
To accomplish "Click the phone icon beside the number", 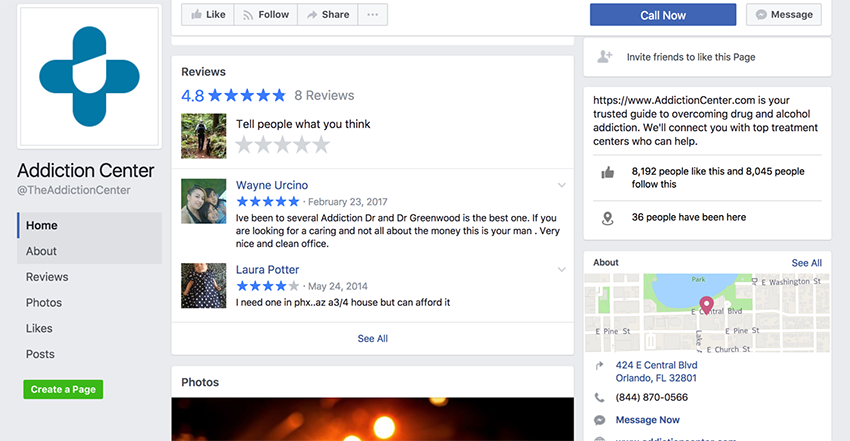I will 599,398.
